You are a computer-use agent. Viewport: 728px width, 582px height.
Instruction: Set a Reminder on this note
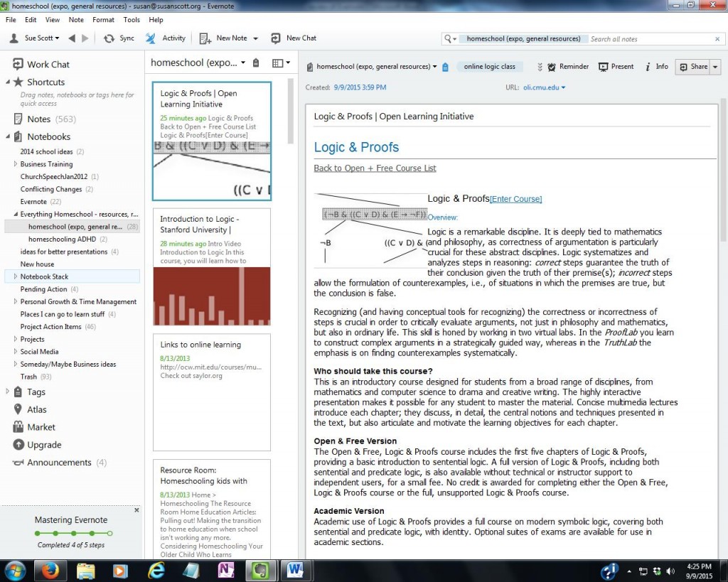[x=568, y=66]
